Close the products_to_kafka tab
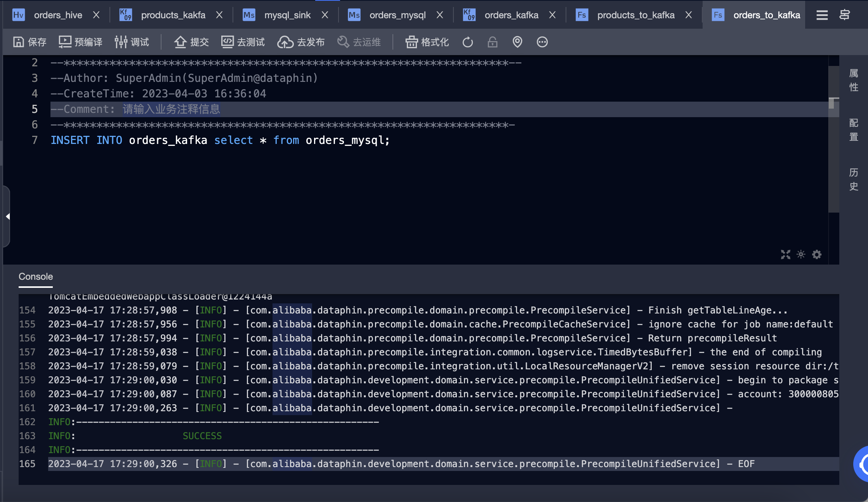868x502 pixels. [x=689, y=15]
